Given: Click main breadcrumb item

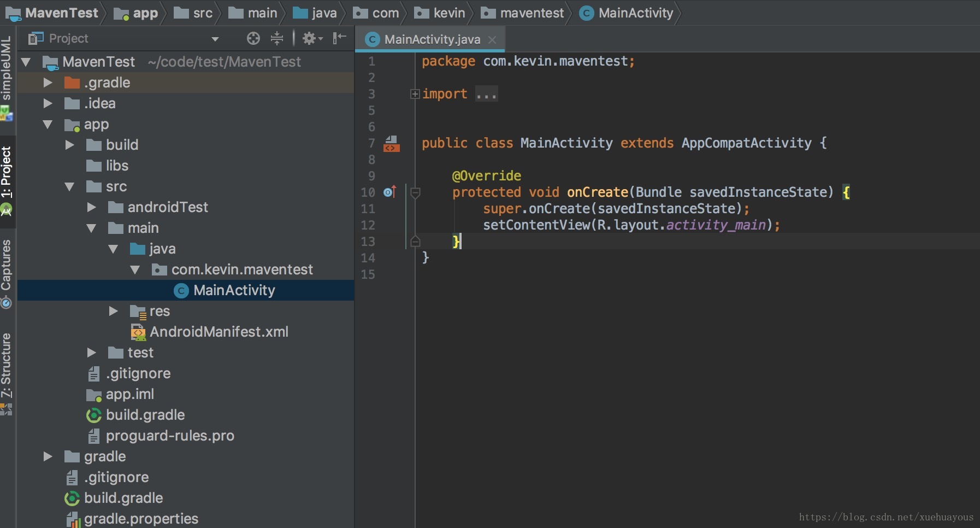Looking at the screenshot, I should tap(252, 13).
